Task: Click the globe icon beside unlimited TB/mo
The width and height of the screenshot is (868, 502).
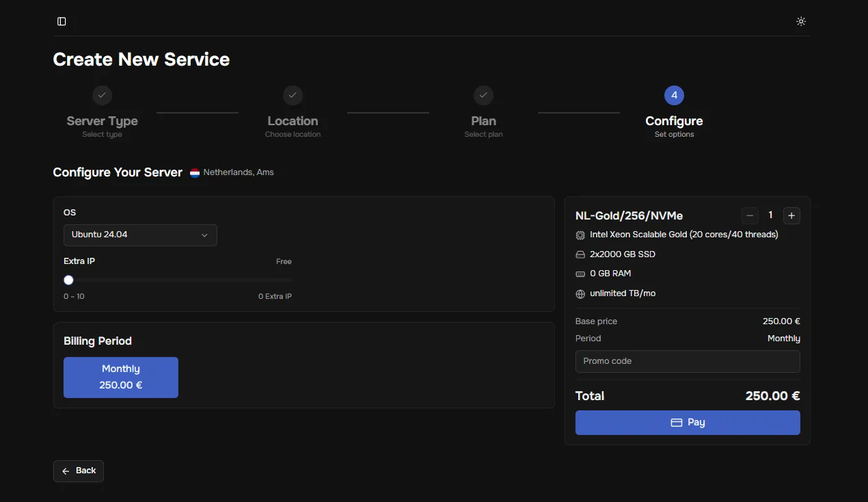Action: [580, 294]
